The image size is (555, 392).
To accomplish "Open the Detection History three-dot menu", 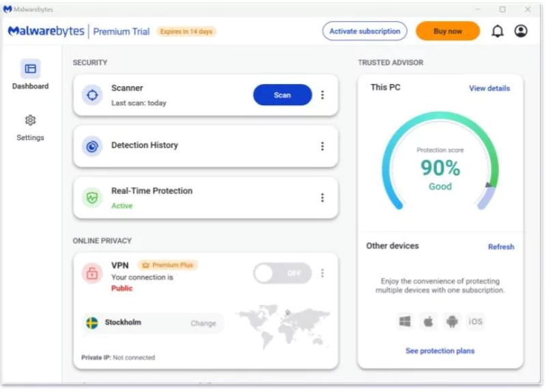I will click(322, 146).
